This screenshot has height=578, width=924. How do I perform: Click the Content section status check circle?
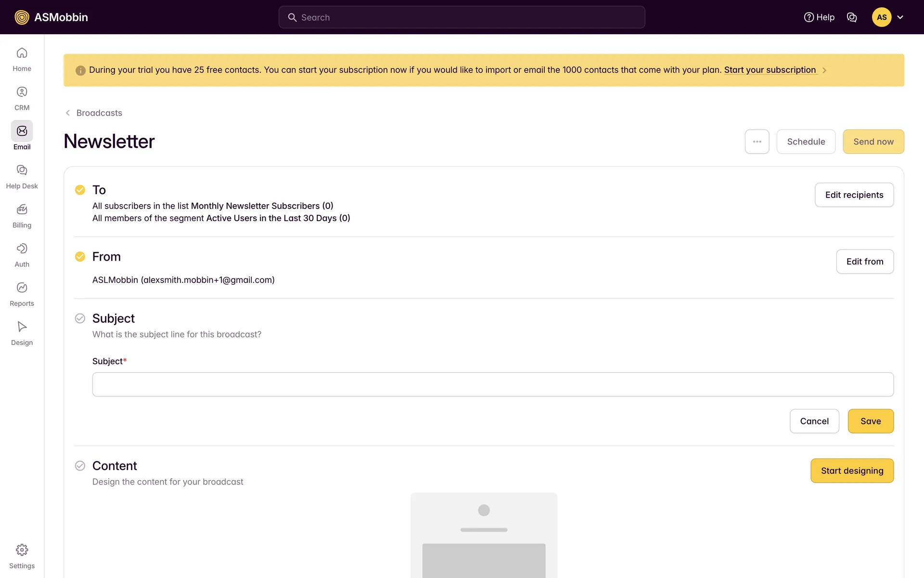pyautogui.click(x=80, y=466)
